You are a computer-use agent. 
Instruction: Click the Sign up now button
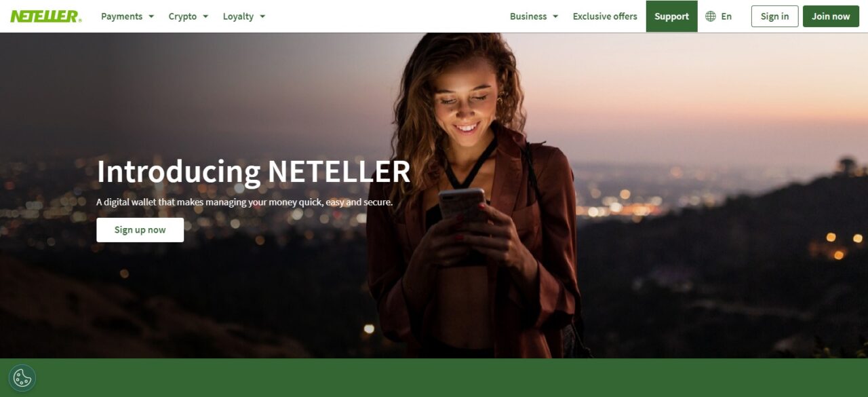click(x=140, y=230)
